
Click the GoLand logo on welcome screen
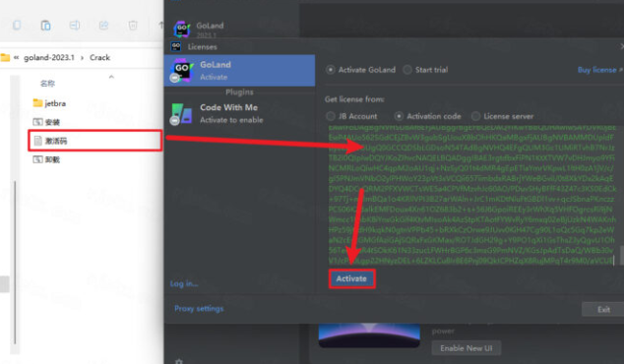pyautogui.click(x=182, y=29)
